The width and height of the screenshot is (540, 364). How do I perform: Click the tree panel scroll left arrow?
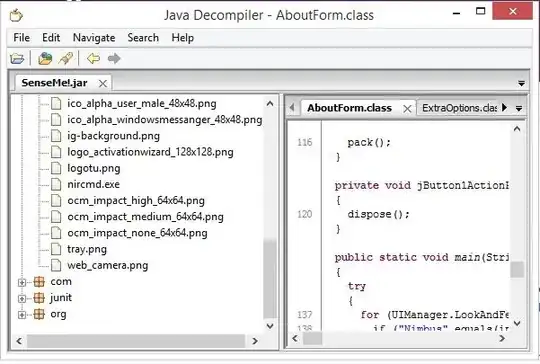pos(19,341)
